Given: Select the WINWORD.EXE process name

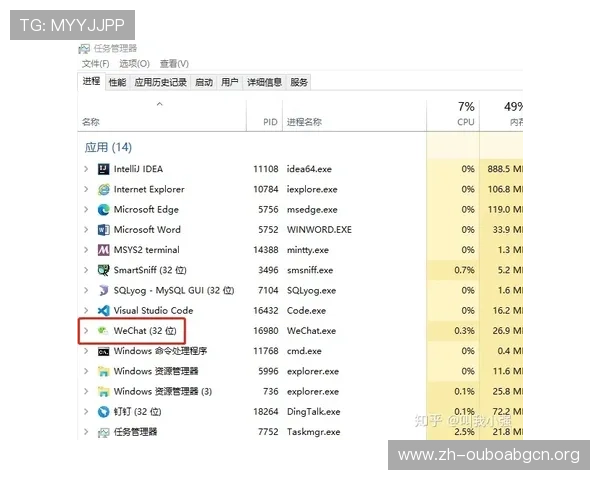Looking at the screenshot, I should click(319, 230).
